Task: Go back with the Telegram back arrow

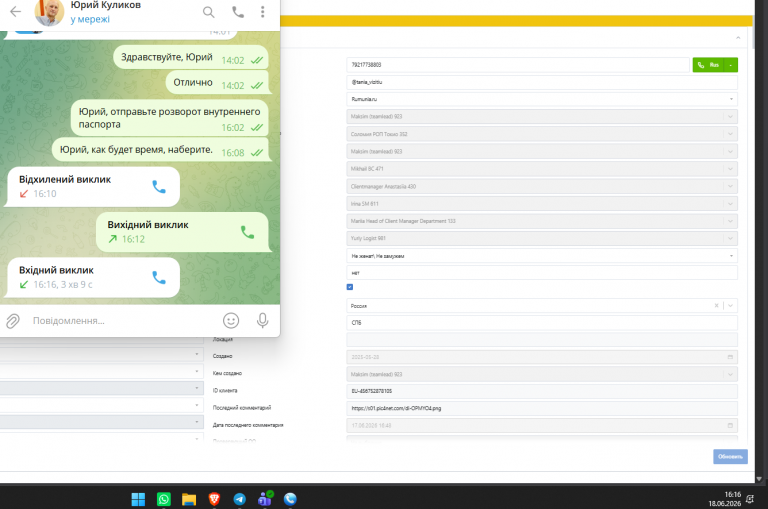Action: pyautogui.click(x=16, y=11)
